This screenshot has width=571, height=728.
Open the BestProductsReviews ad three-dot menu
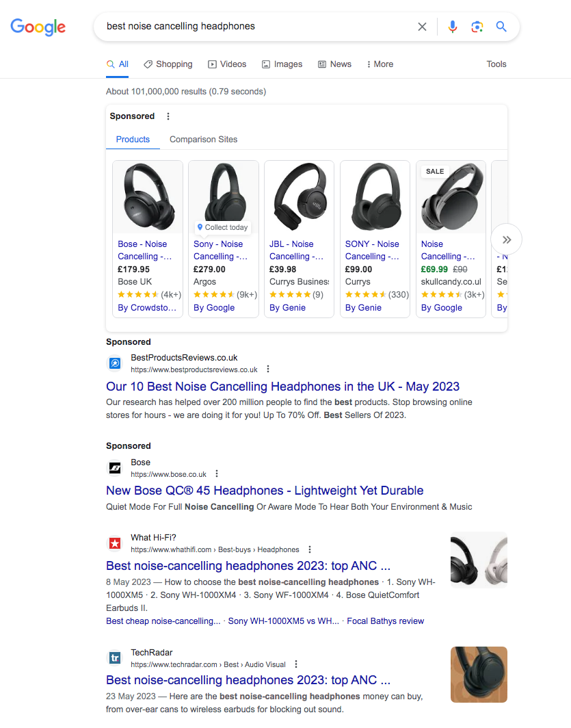point(268,369)
